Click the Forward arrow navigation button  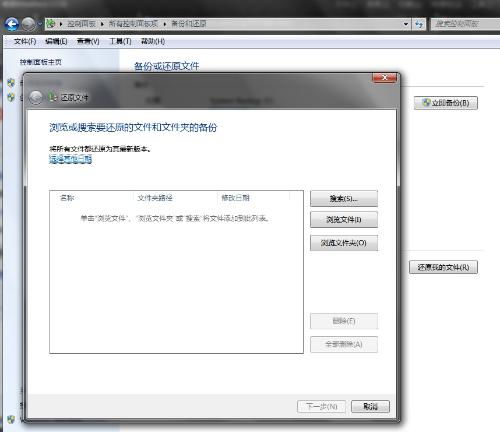[29, 24]
